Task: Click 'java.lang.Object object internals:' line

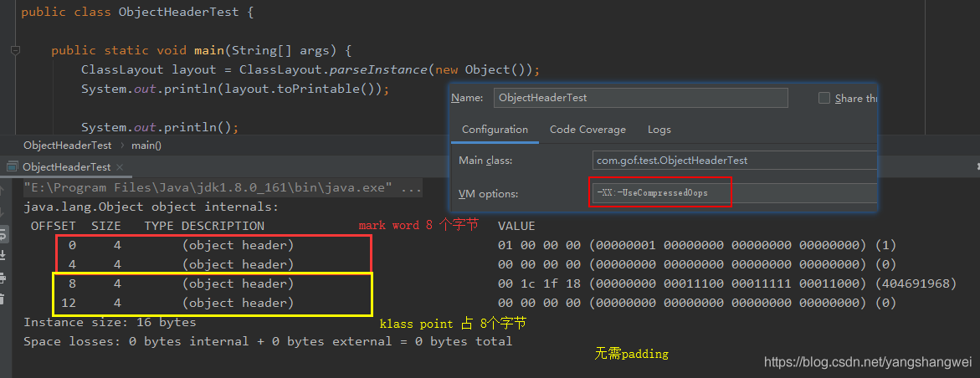Action: click(151, 207)
